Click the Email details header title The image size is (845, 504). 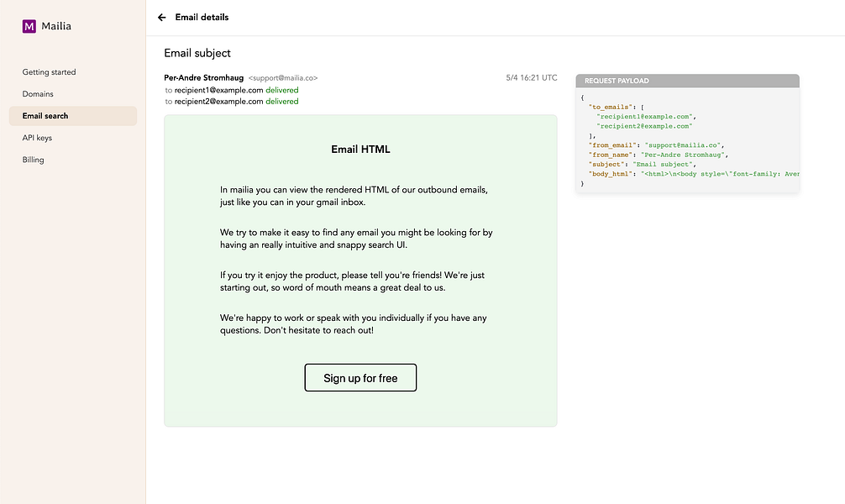point(202,18)
